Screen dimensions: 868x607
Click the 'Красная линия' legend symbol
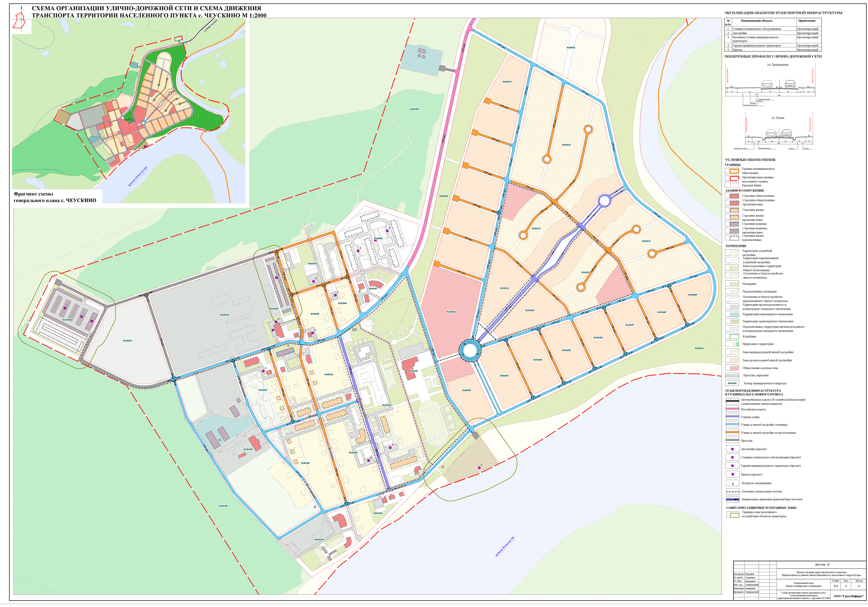[732, 185]
